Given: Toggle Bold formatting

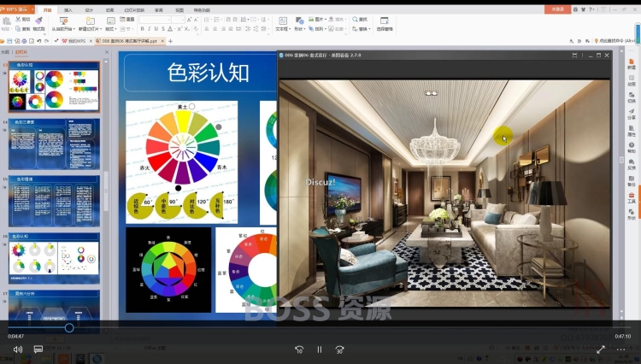Looking at the screenshot, I should [x=142, y=29].
